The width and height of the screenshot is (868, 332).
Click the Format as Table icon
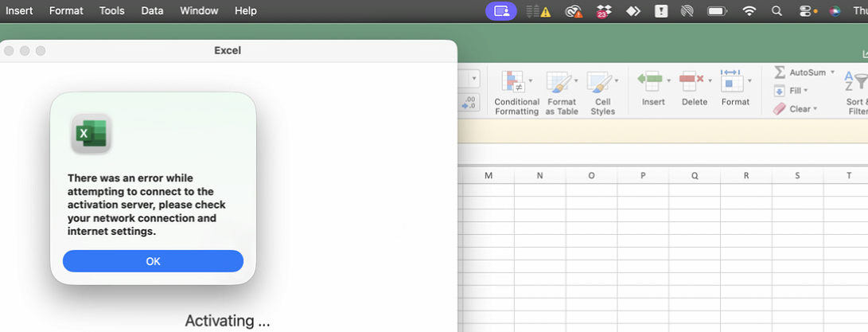(x=559, y=81)
